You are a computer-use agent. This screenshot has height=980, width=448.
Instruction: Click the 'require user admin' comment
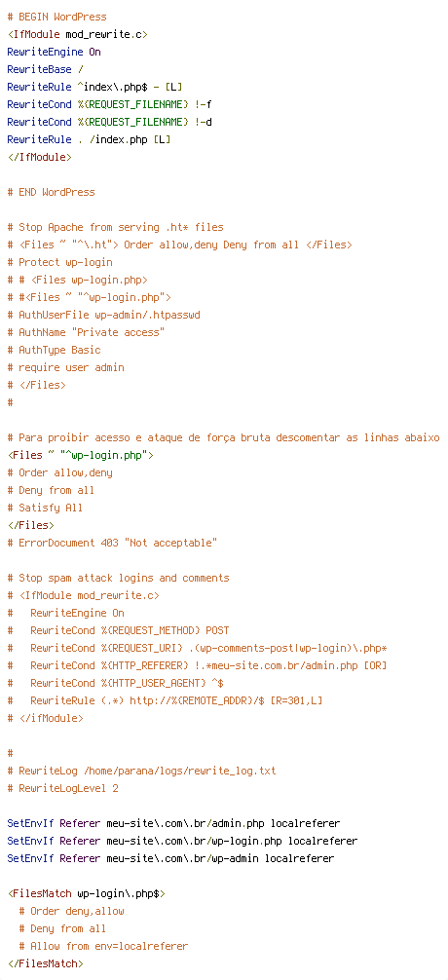(65, 367)
